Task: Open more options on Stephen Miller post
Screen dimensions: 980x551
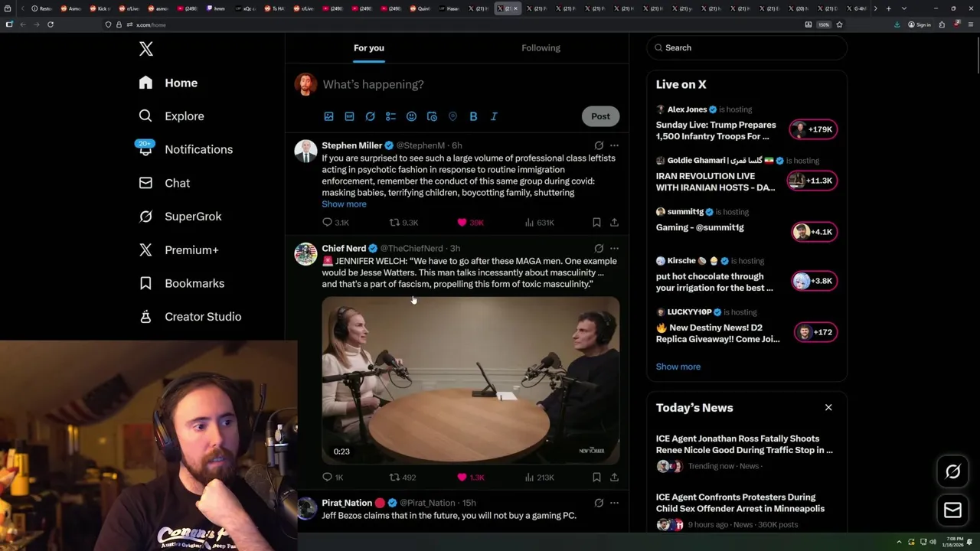Action: pyautogui.click(x=614, y=145)
